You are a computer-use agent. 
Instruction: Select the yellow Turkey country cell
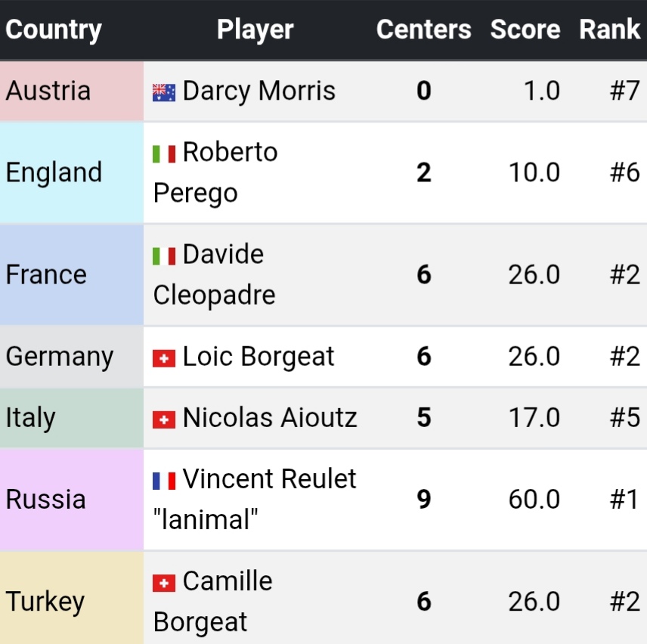coord(71,602)
